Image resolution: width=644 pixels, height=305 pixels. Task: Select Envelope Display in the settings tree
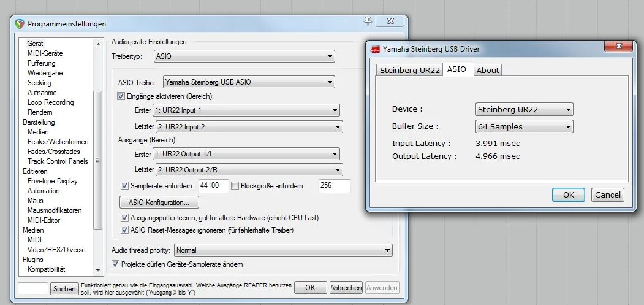53,181
